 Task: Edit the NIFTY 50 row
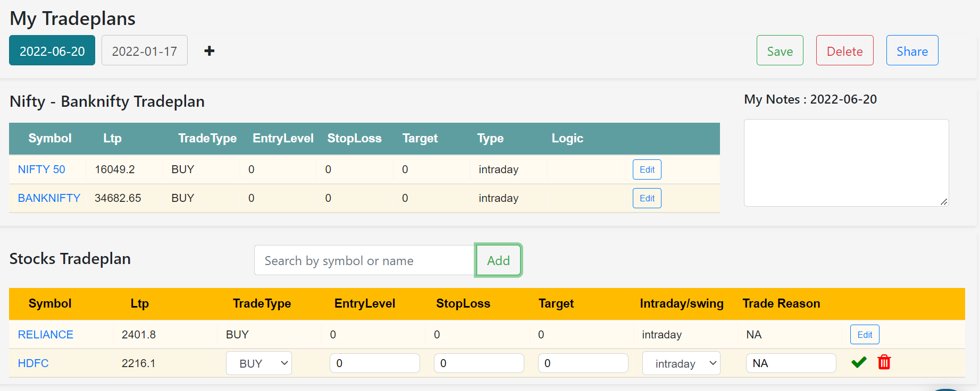coord(647,169)
